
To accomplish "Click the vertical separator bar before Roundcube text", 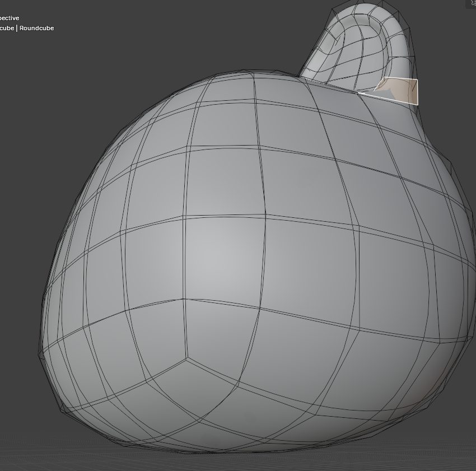I will (x=17, y=28).
